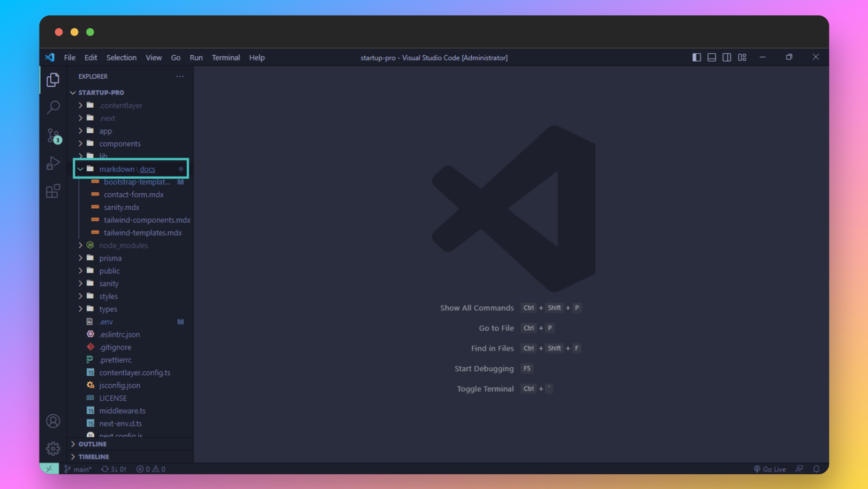Screen dimensions: 868x489
Task: Toggle secondary side bar layout icon
Action: (727, 57)
